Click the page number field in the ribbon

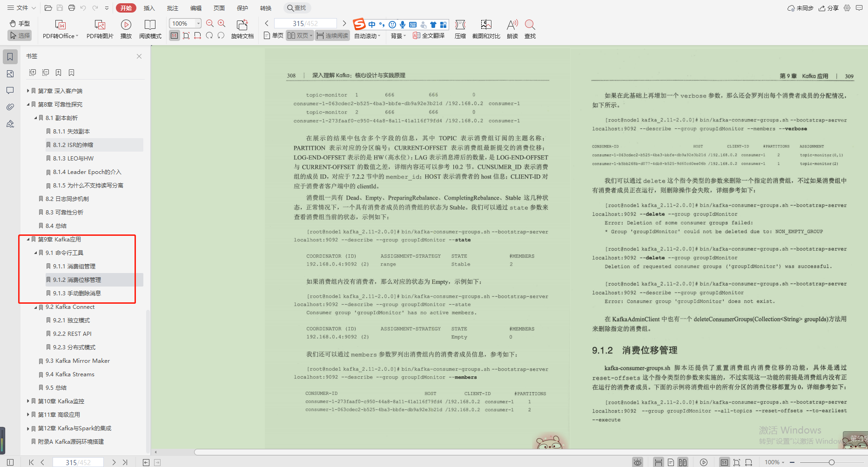(x=305, y=23)
